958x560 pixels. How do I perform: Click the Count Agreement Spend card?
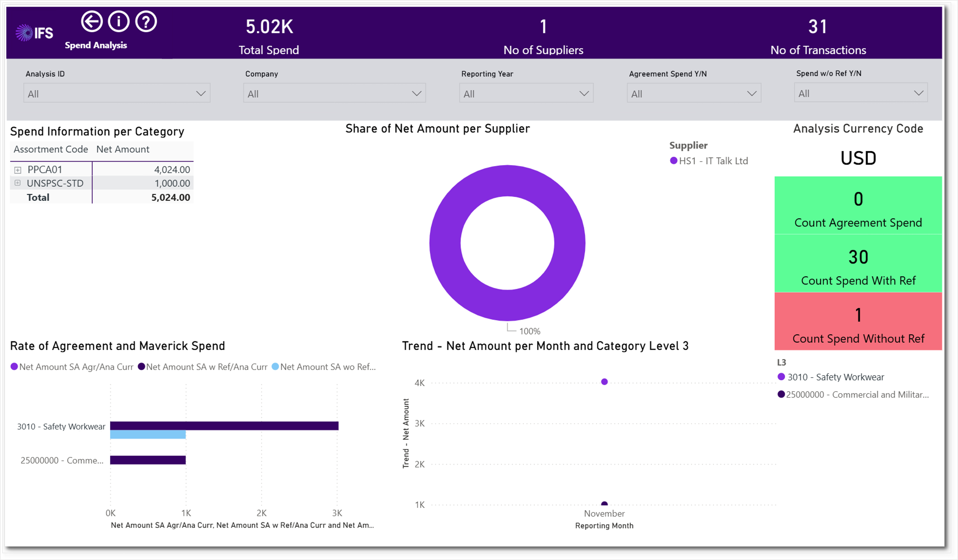tap(858, 205)
